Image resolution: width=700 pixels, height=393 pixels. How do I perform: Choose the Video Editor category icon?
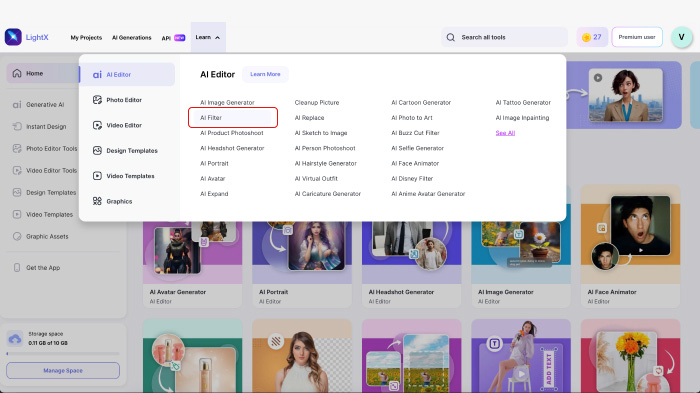97,125
